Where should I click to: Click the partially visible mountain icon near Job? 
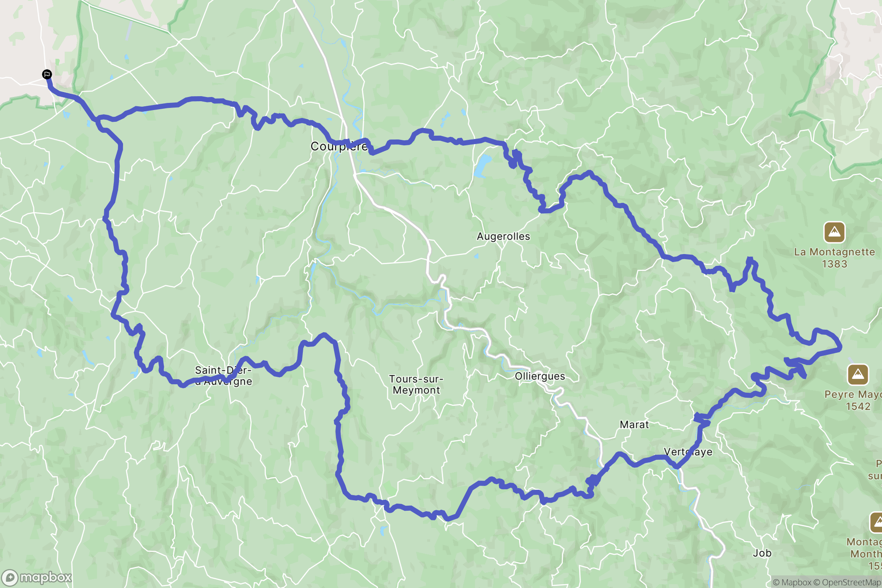click(877, 523)
